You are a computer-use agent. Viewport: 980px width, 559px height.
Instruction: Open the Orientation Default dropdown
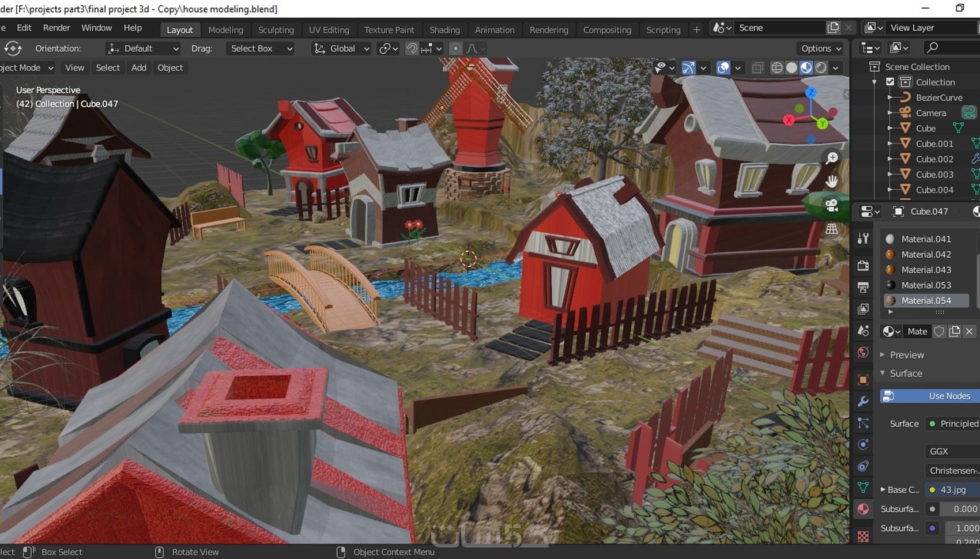tap(144, 49)
